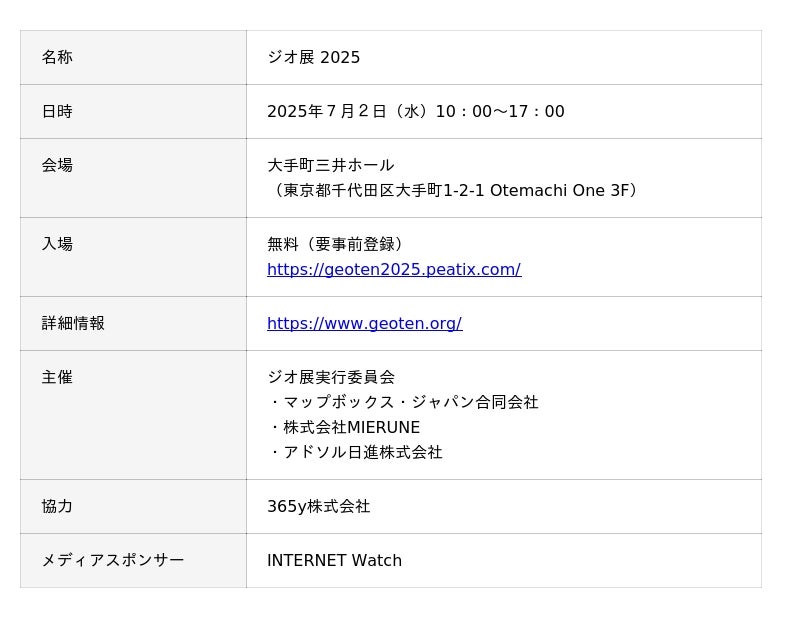This screenshot has width=800, height=618.
Task: Click マップボックス・ジャパン合同会社 in the organizer list
Action: pyautogui.click(x=409, y=403)
